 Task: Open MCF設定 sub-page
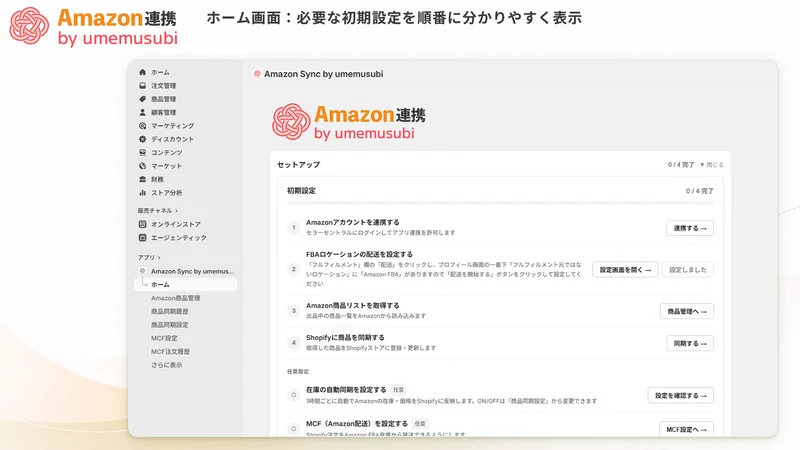[164, 338]
